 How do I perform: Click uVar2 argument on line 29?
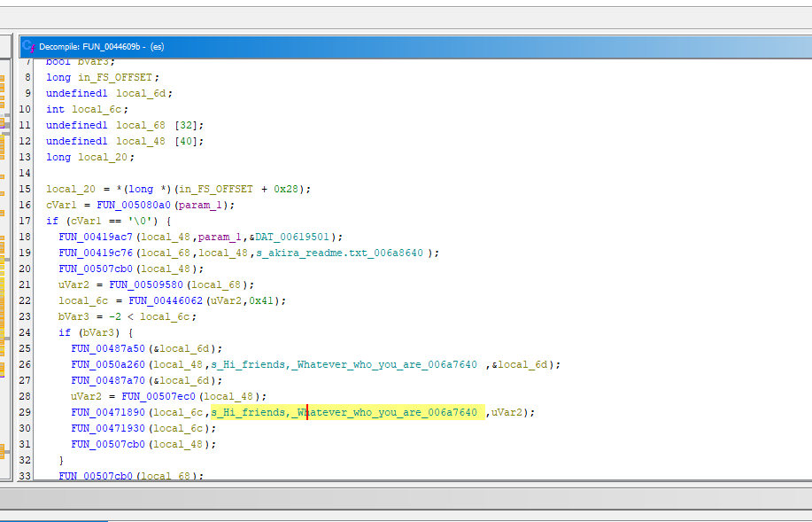pos(507,413)
